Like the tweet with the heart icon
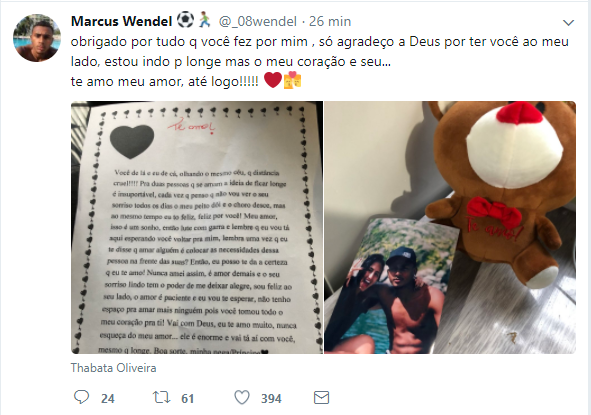591x415 pixels. (242, 397)
